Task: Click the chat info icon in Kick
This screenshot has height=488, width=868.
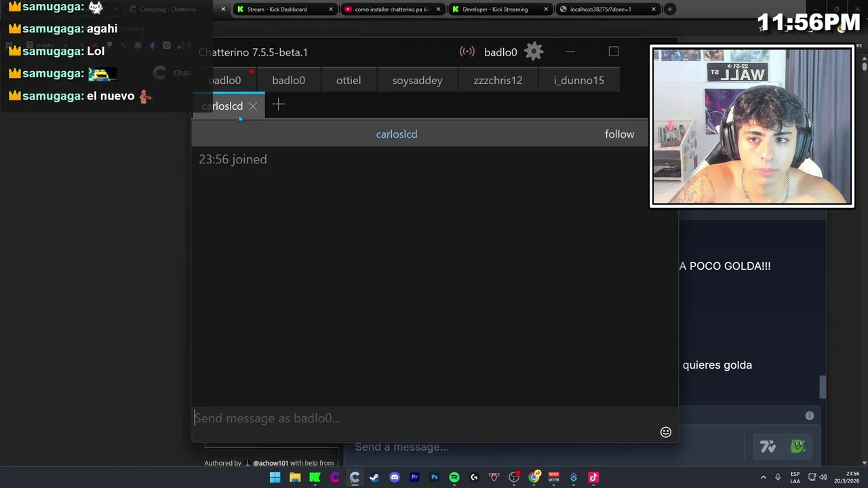Action: click(x=809, y=415)
